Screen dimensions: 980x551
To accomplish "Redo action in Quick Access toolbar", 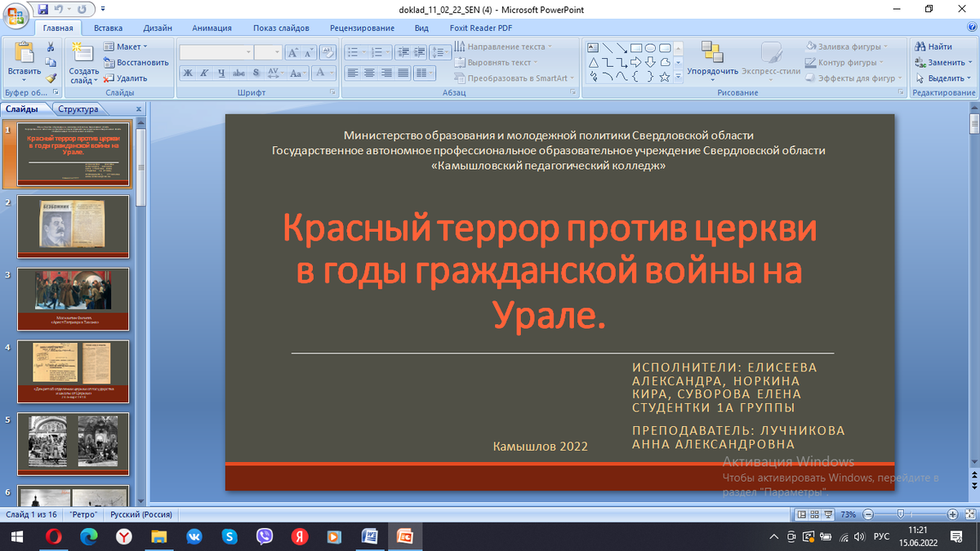I will pyautogui.click(x=82, y=10).
